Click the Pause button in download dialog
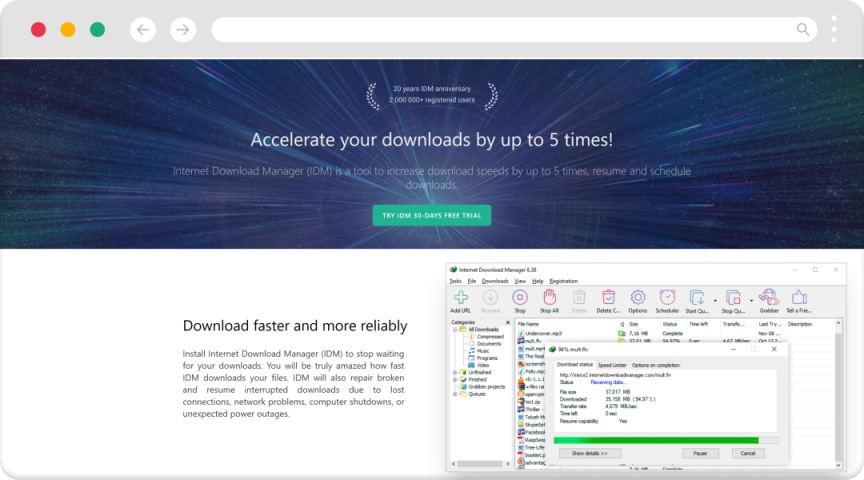Viewport: 864px width, 480px height. 700,454
